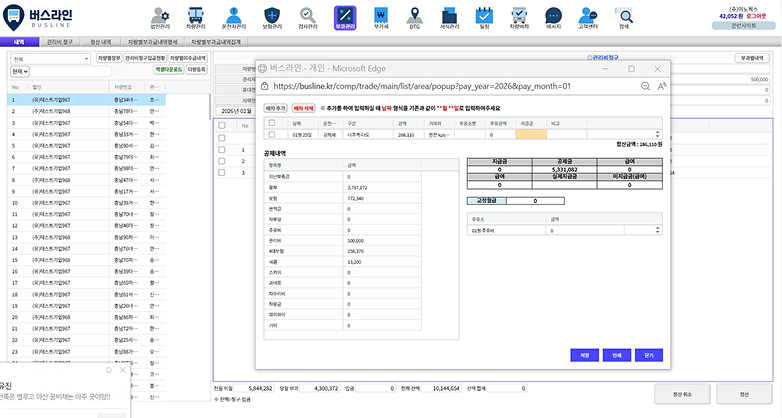This screenshot has height=418, width=782.
Task: Toggle the checkbox for row 1 in background list
Action: tap(224, 150)
